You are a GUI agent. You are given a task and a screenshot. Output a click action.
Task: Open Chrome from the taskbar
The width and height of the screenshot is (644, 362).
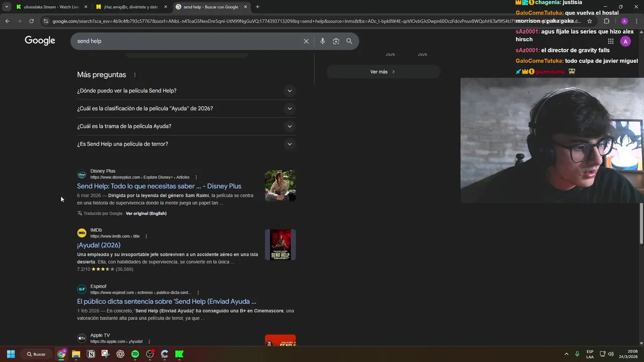61,354
